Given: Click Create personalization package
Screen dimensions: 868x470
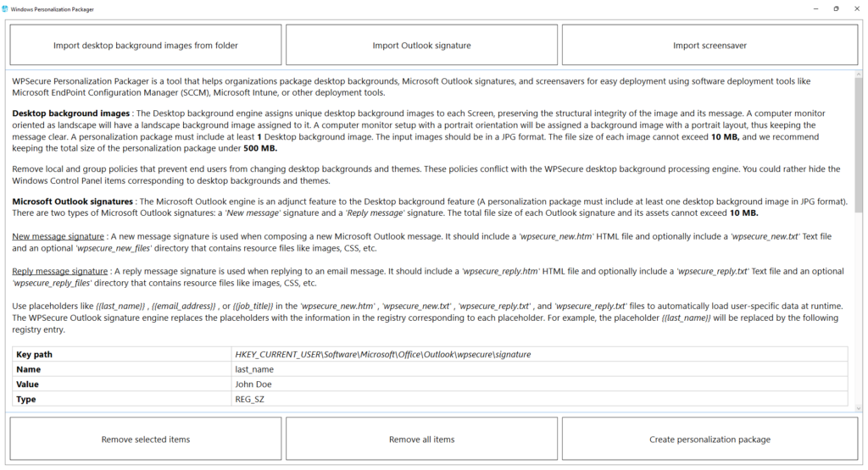Looking at the screenshot, I should click(x=709, y=439).
